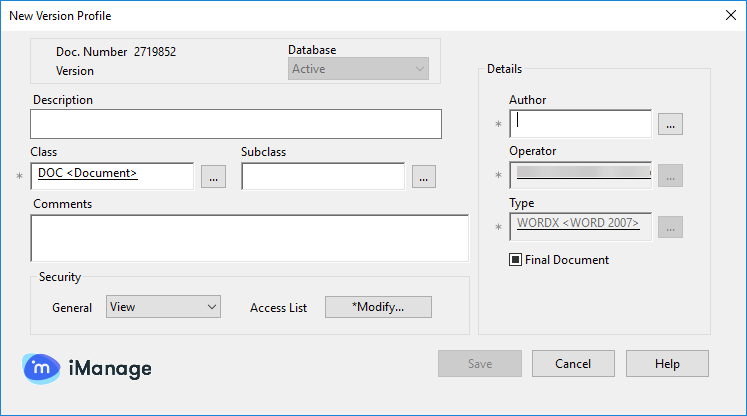Click inside the Comments text area
Image resolution: width=747 pixels, height=416 pixels.
(x=249, y=238)
